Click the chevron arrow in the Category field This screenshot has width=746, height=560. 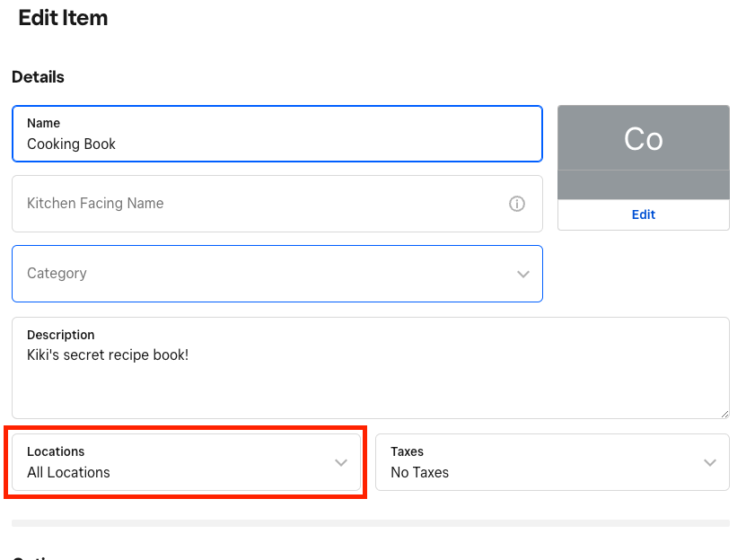523,274
